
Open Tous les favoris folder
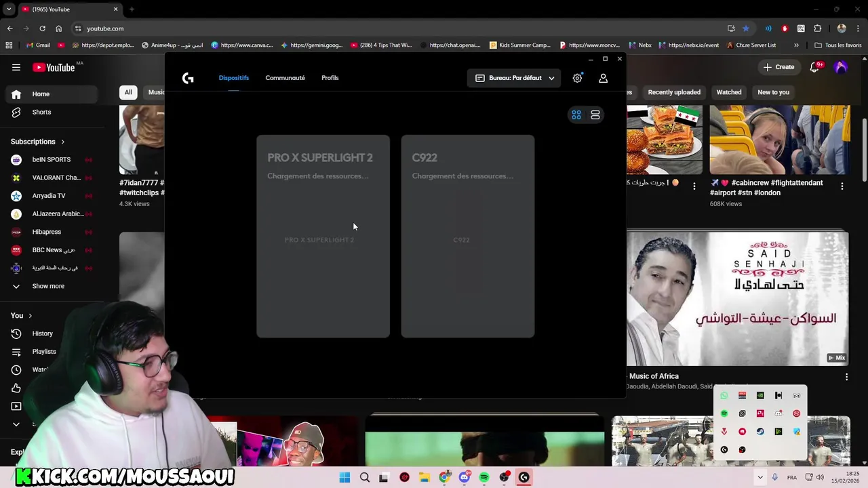pos(838,45)
